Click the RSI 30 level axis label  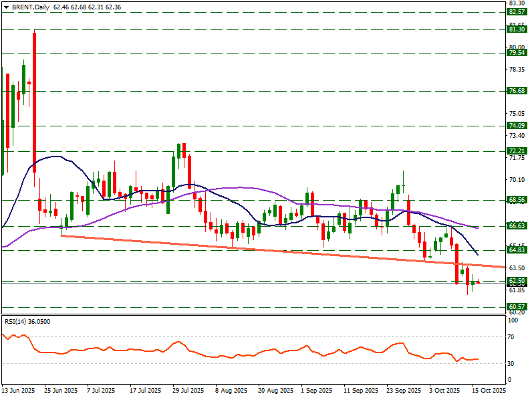513,363
